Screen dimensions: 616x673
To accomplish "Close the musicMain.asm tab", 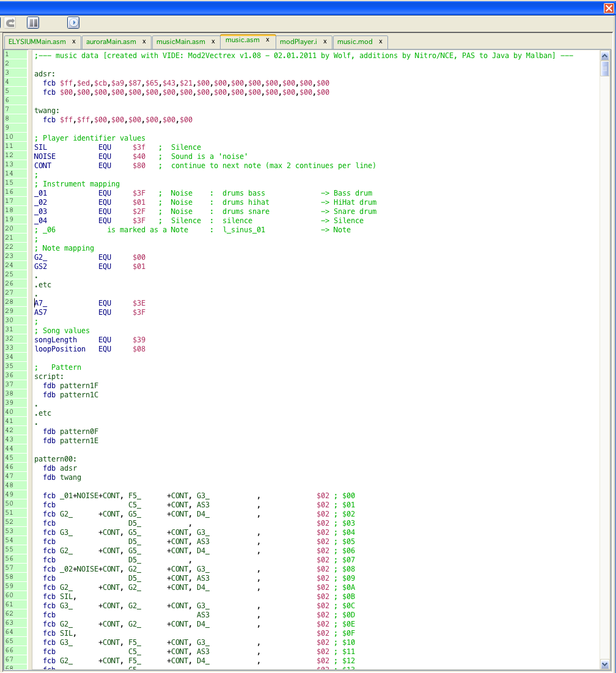I will 213,42.
